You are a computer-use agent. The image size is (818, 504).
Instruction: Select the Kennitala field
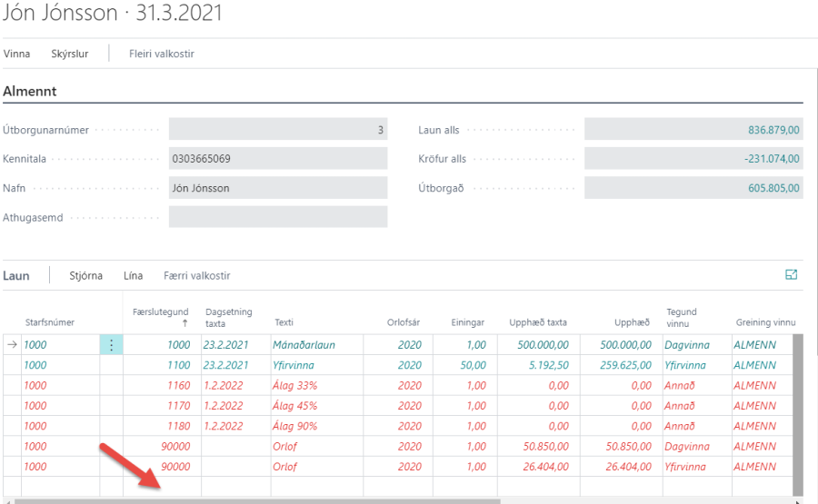click(x=278, y=159)
